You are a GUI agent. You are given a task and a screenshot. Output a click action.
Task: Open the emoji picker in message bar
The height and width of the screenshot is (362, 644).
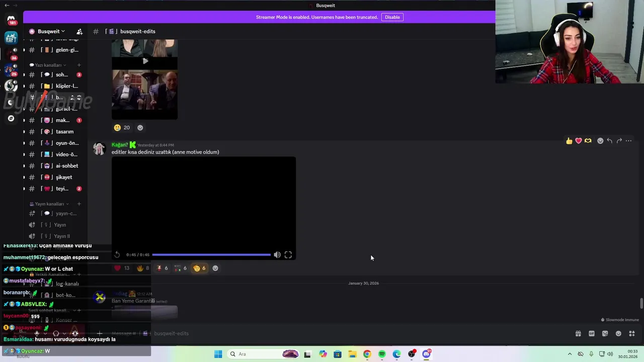click(619, 333)
